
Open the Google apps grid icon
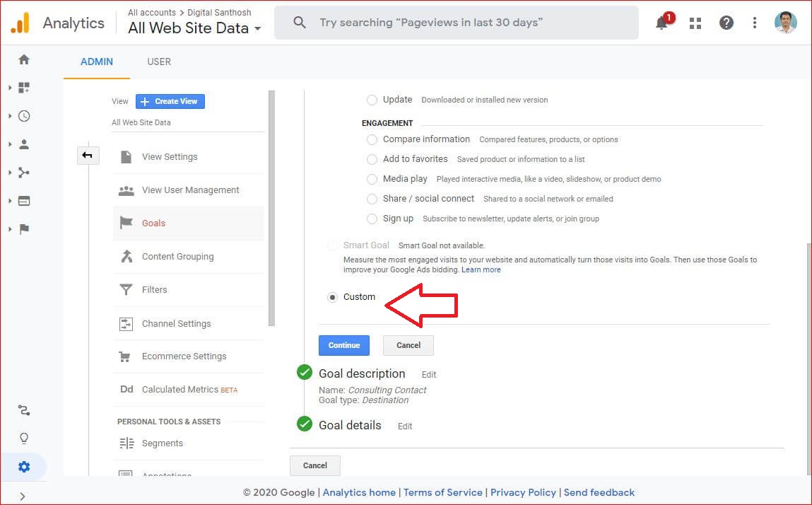(695, 23)
